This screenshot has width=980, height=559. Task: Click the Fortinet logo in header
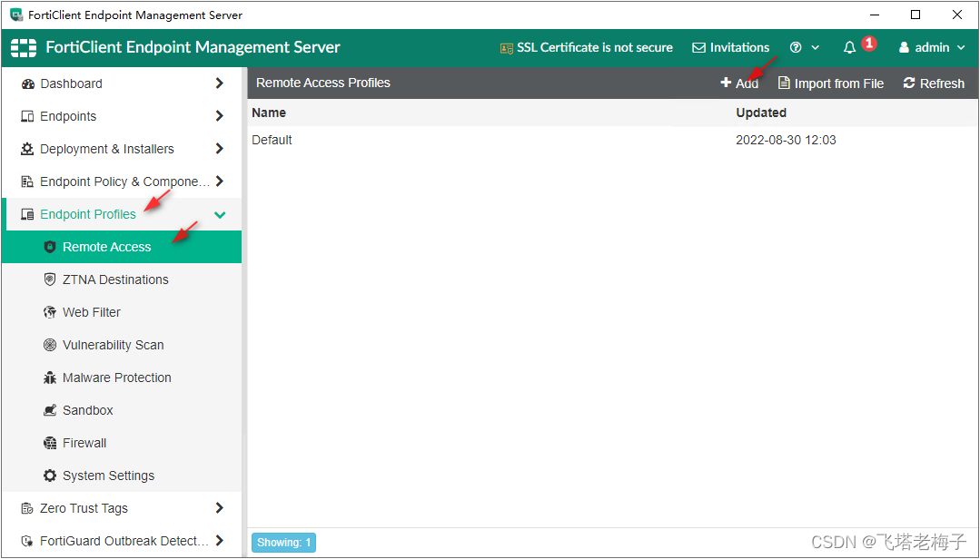pos(24,48)
